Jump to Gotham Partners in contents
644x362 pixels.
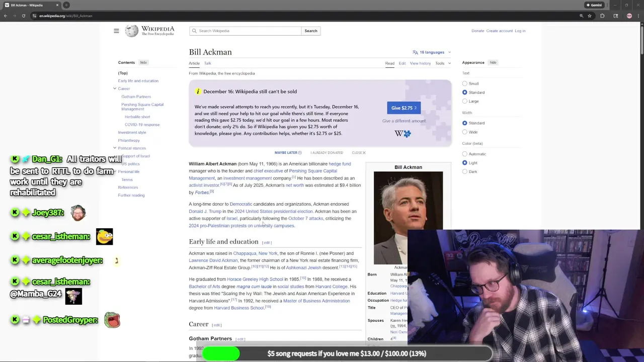[136, 97]
